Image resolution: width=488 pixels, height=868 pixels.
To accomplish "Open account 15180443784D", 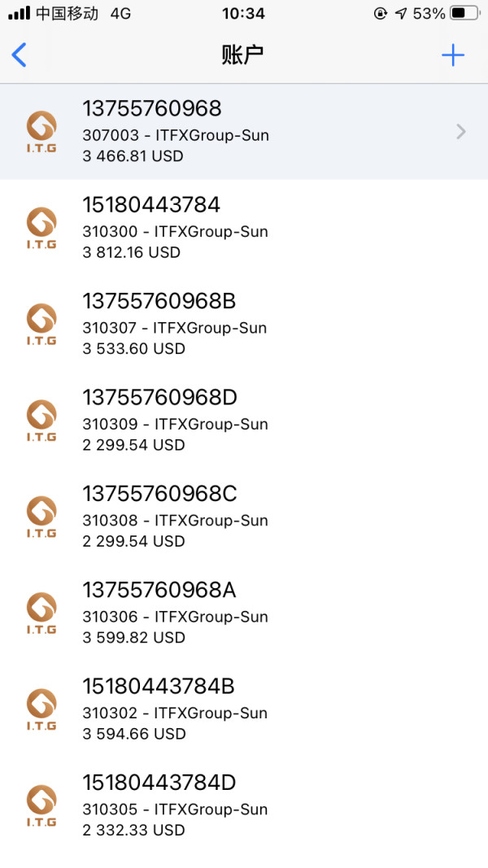I will click(x=159, y=783).
